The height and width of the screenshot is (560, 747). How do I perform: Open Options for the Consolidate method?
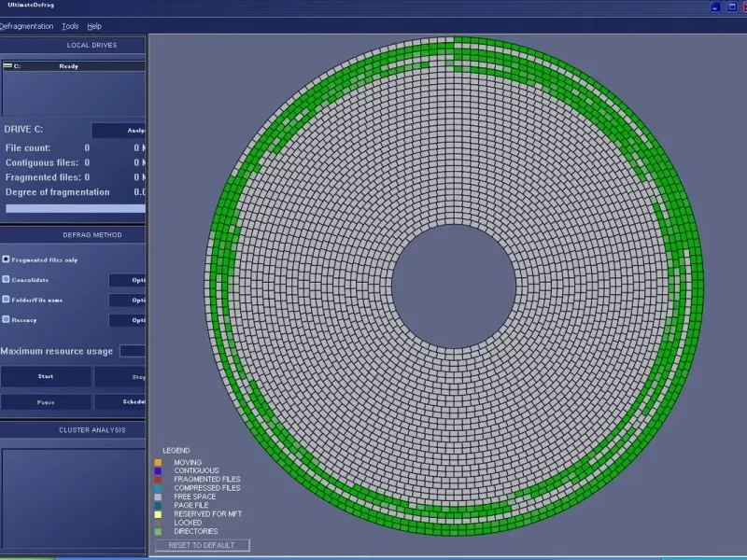(127, 280)
